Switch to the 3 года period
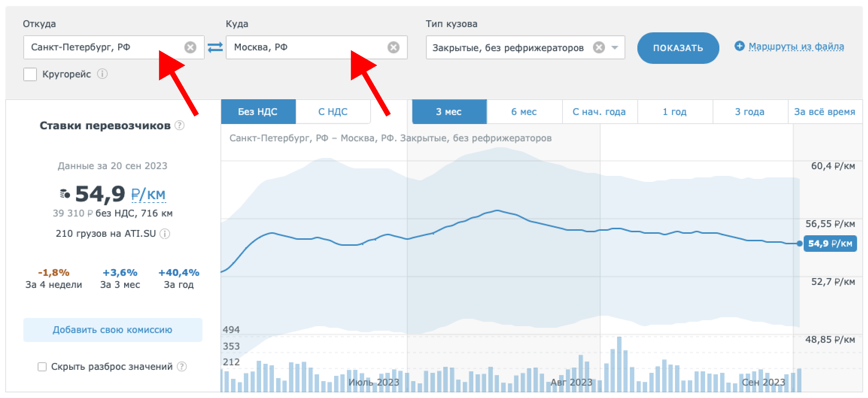Viewport: 868px width, 398px height. click(750, 112)
